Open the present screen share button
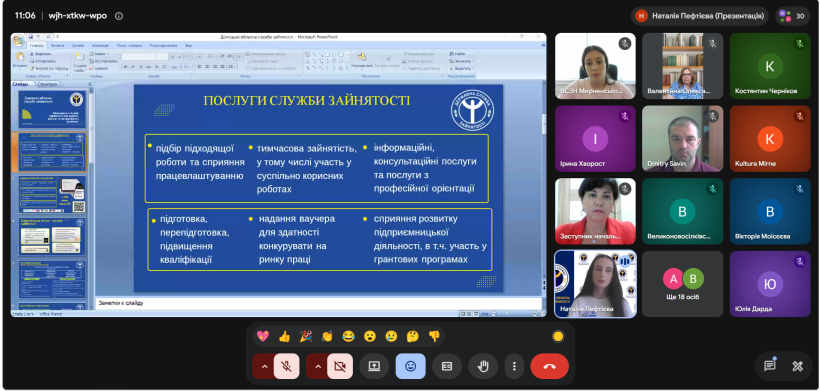Screen dimensions: 820x391 [374, 366]
